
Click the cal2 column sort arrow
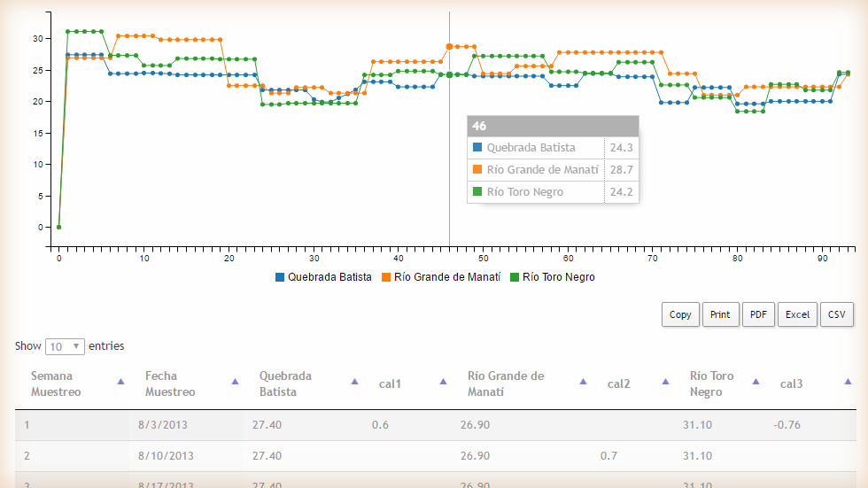tap(665, 382)
